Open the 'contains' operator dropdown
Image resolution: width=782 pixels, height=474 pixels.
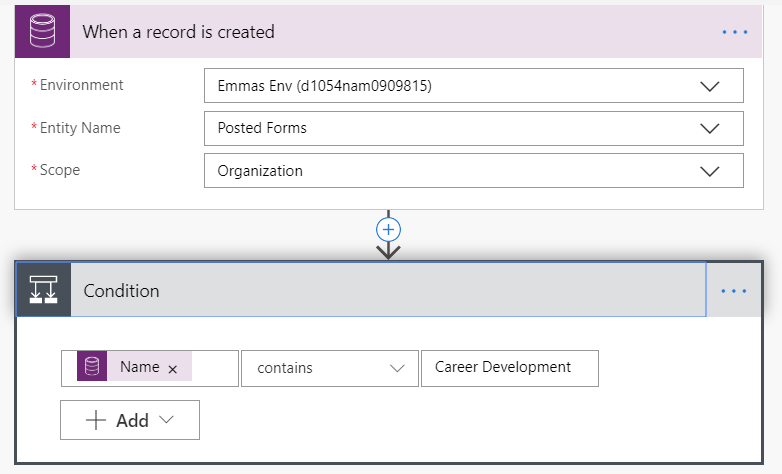point(329,368)
